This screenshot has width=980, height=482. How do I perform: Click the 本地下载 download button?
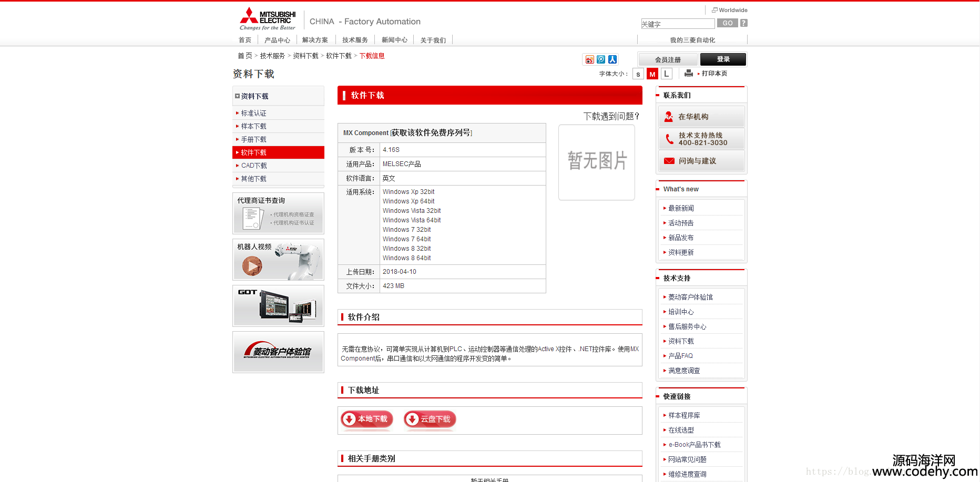[x=366, y=419]
